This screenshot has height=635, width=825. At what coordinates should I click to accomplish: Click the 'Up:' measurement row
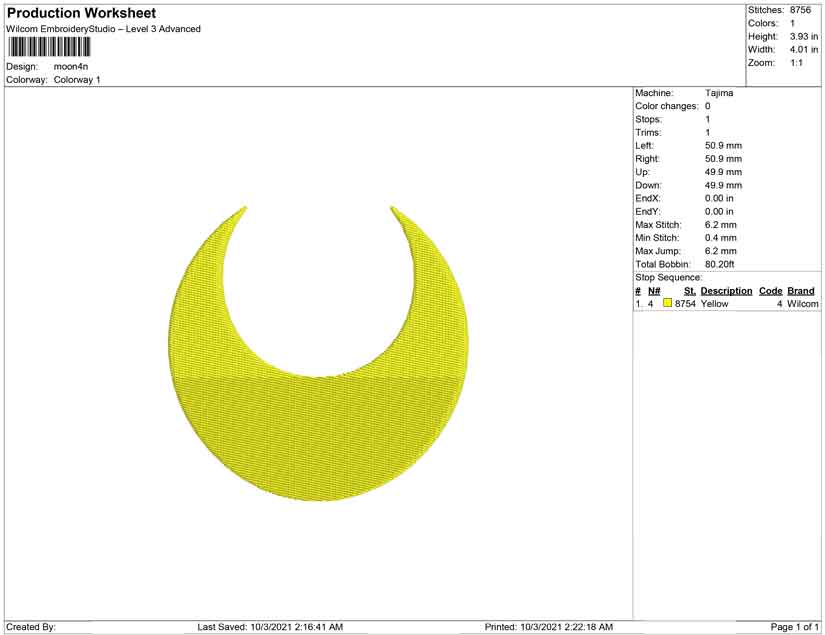pyautogui.click(x=689, y=172)
